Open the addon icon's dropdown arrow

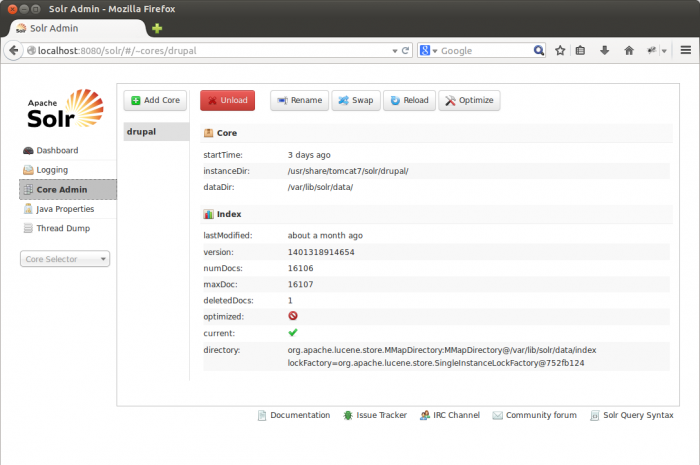[x=664, y=51]
